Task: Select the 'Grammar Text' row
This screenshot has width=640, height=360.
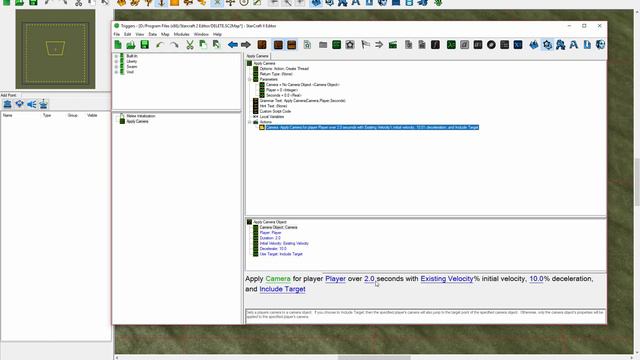Action: coord(302,100)
